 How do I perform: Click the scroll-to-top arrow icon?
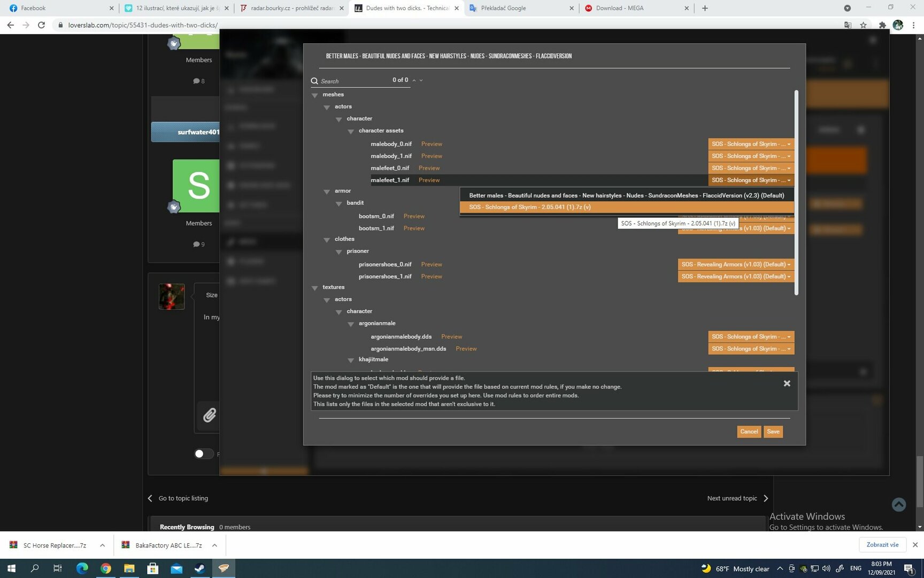tap(899, 504)
